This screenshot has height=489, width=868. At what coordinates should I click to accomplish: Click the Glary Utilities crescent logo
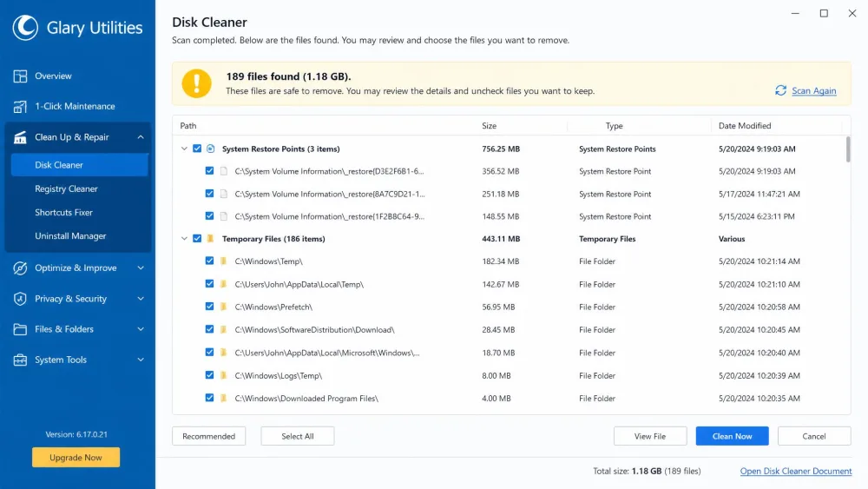coord(25,27)
